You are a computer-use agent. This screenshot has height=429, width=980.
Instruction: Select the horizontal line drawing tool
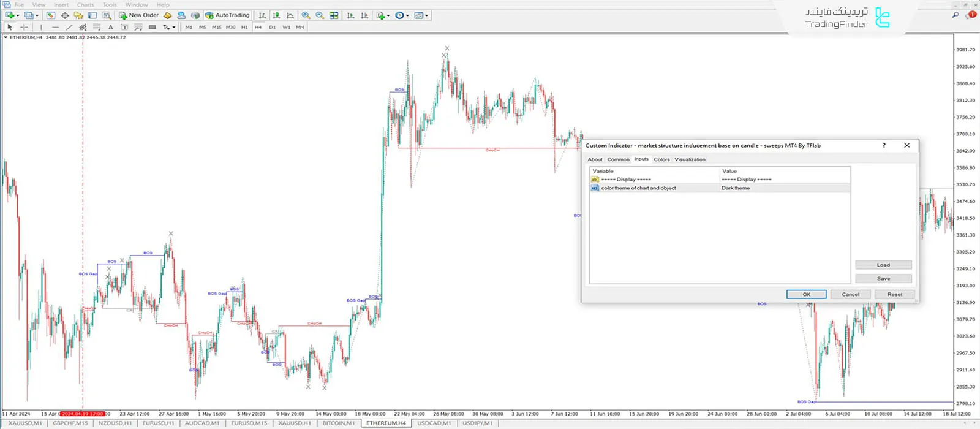click(55, 27)
